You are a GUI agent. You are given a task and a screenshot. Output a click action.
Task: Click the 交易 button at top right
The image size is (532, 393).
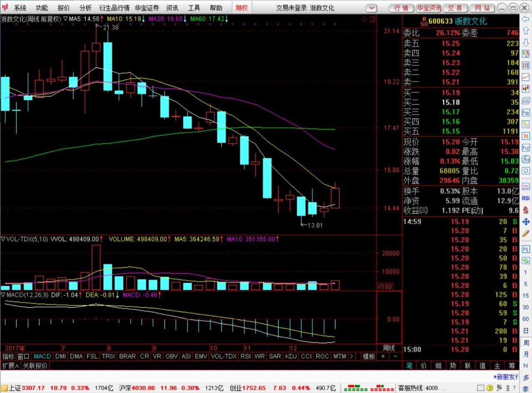pyautogui.click(x=455, y=8)
